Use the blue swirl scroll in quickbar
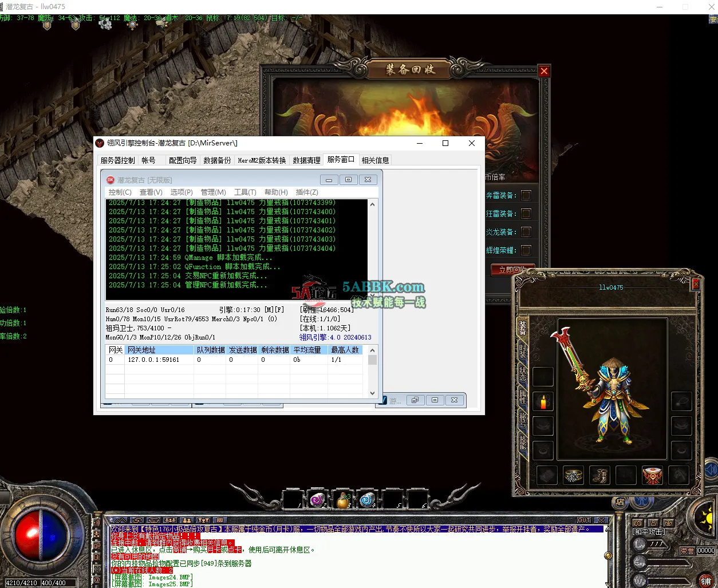Viewport: 718px width, 588px height. click(x=368, y=500)
